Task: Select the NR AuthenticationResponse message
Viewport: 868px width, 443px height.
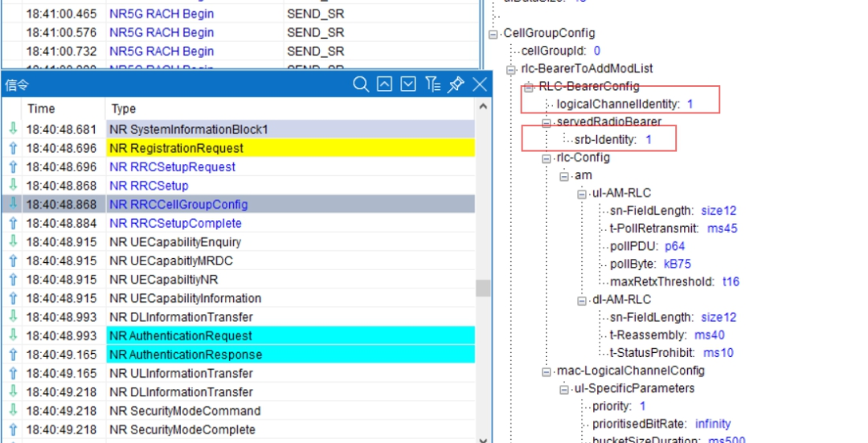Action: click(238, 355)
